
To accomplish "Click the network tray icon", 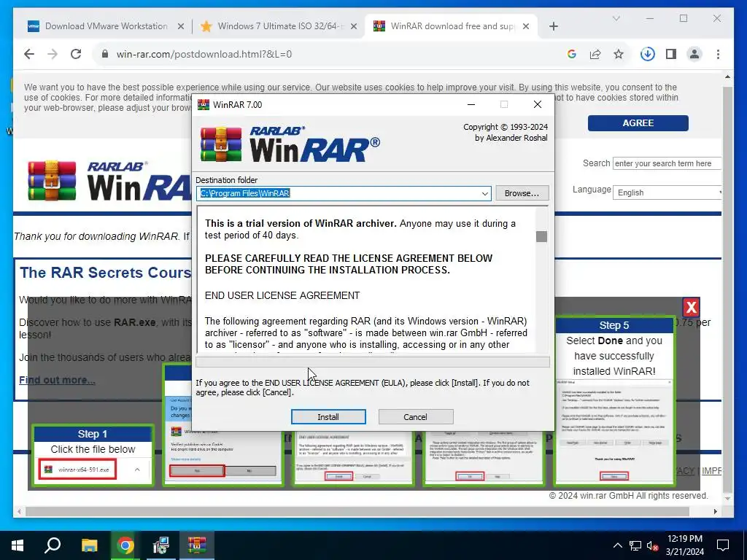I will coord(635,545).
